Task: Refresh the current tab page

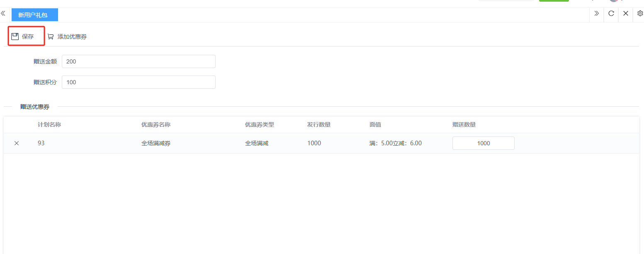Action: point(611,14)
